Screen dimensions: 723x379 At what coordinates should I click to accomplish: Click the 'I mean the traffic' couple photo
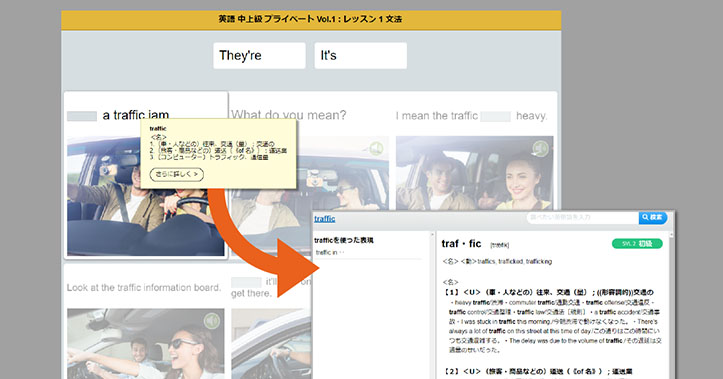pyautogui.click(x=474, y=173)
